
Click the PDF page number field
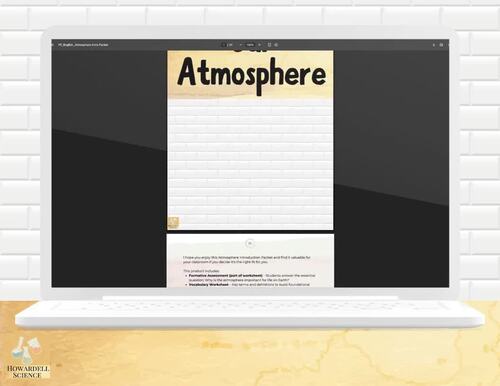(x=224, y=45)
